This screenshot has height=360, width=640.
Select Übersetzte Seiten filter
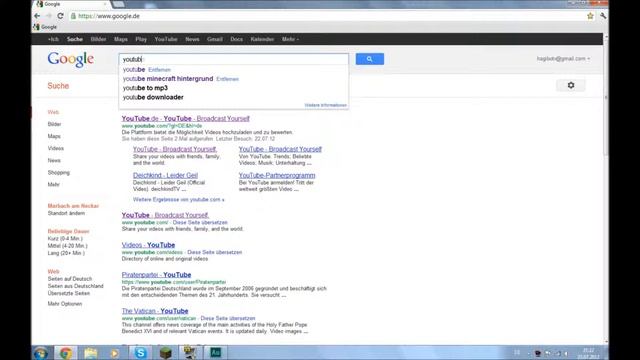tap(69, 293)
